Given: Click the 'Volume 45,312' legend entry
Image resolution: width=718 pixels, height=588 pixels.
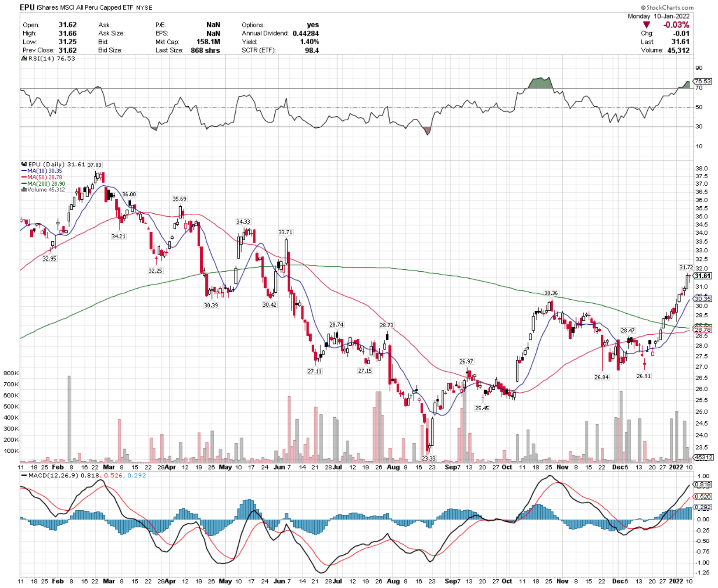Looking at the screenshot, I should [x=46, y=190].
